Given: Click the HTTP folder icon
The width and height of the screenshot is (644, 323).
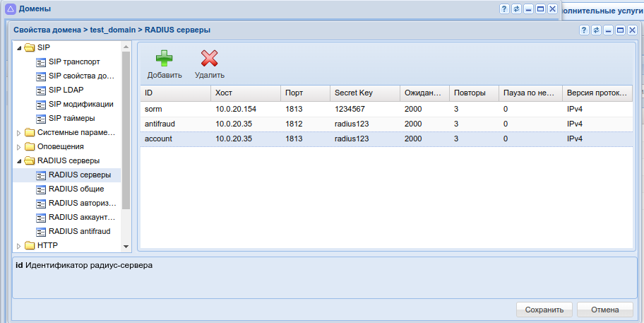Looking at the screenshot, I should point(30,245).
